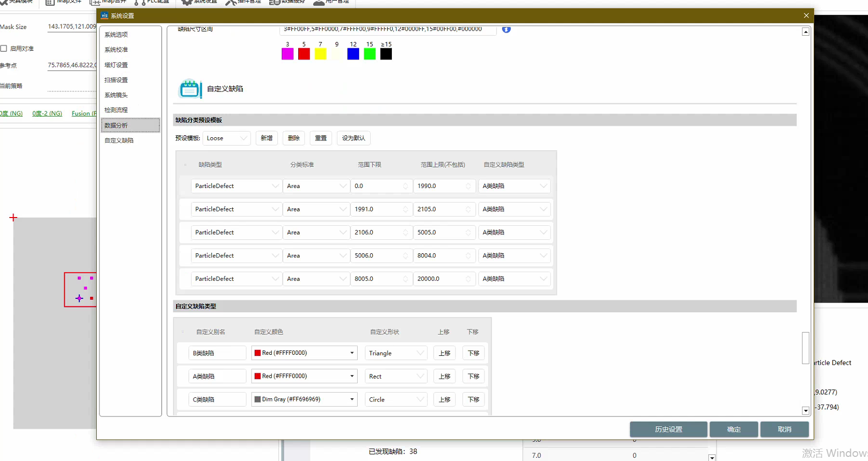Open A类缺陷 custom type dropdown in the 2106.0 row
The width and height of the screenshot is (868, 461).
514,233
